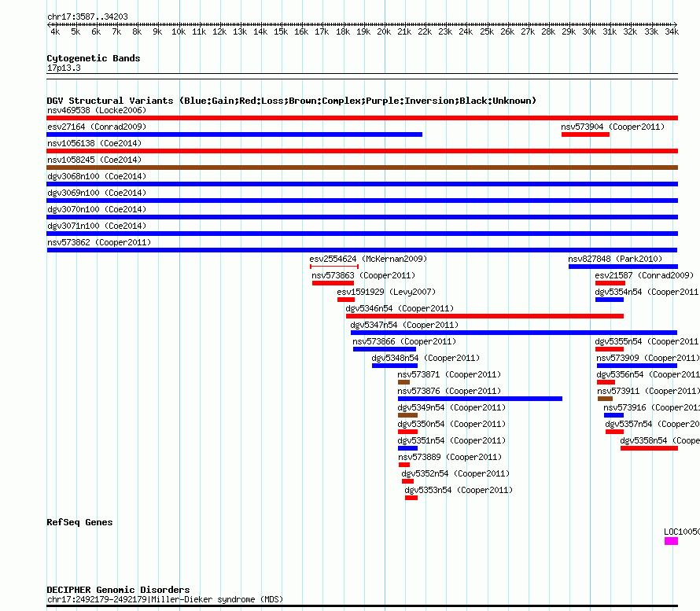
Task: Select the dgv5356n54 red bar
Action: pyautogui.click(x=606, y=382)
